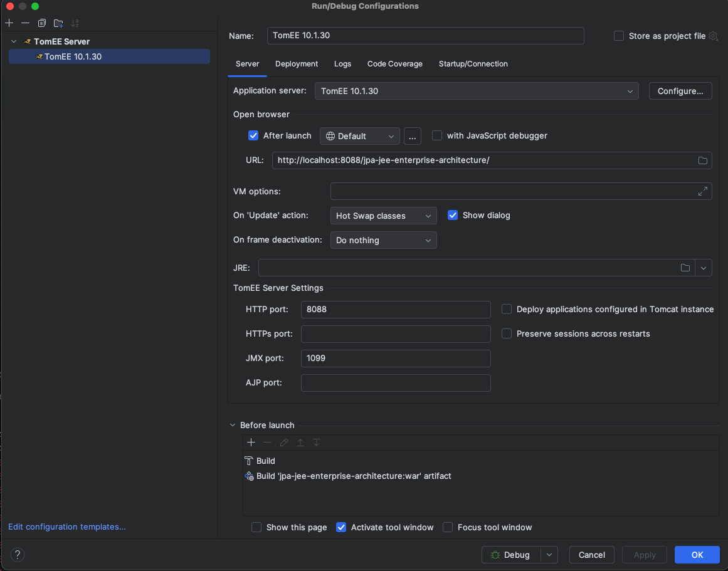The height and width of the screenshot is (571, 728).
Task: Click into the HTTP port input field
Action: click(x=395, y=310)
